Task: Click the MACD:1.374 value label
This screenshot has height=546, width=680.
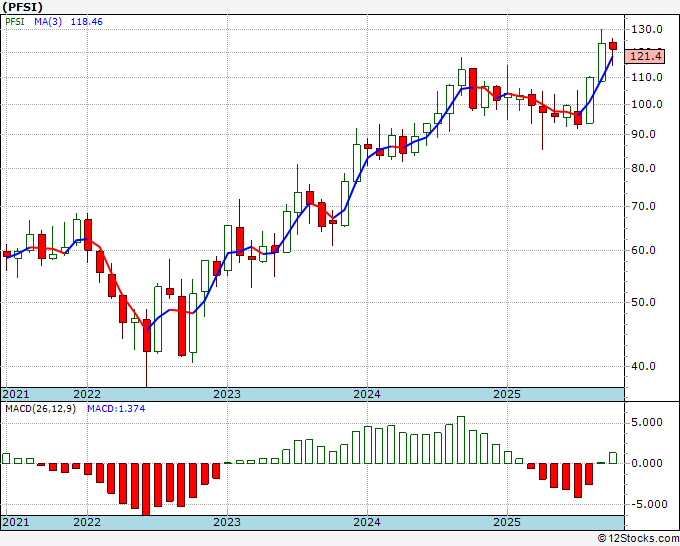Action: click(116, 409)
